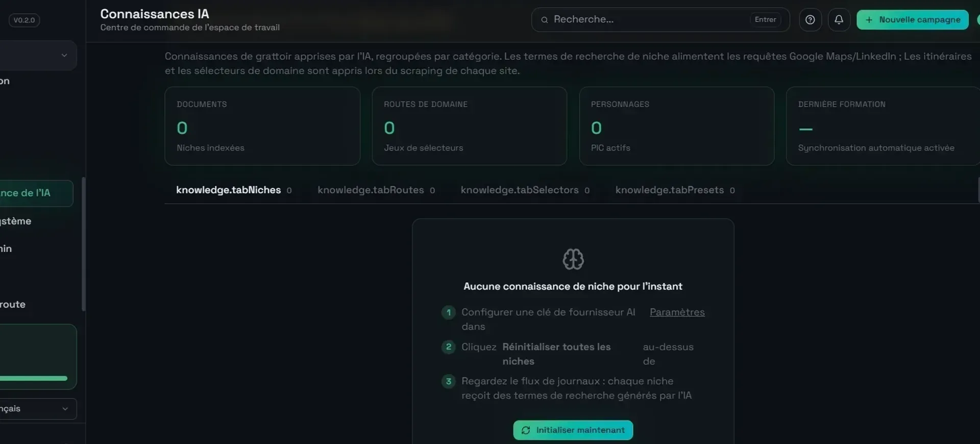The height and width of the screenshot is (444, 980).
Task: Select the sidebar item ending 'nce de l'IA'
Action: pyautogui.click(x=36, y=193)
